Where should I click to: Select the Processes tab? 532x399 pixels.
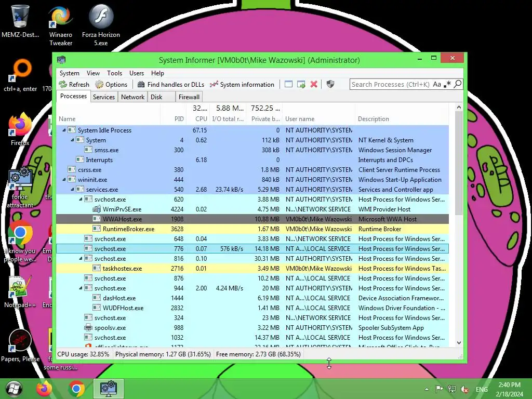(x=73, y=96)
